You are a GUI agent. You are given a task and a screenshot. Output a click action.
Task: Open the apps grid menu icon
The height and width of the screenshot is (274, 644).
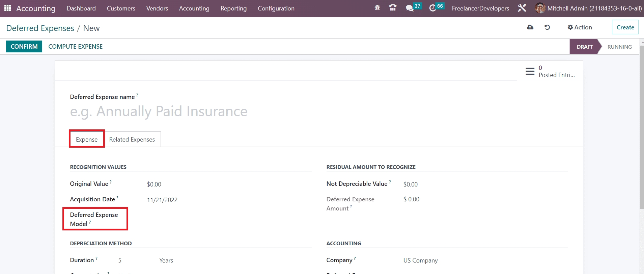(x=7, y=8)
